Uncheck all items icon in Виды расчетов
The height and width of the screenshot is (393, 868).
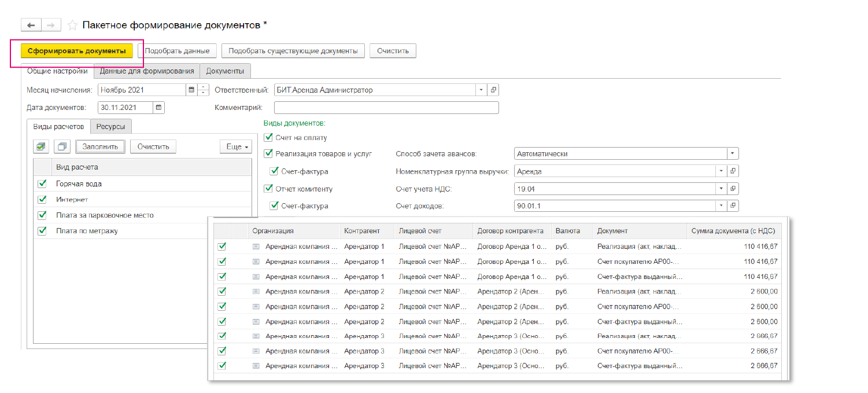coord(63,146)
